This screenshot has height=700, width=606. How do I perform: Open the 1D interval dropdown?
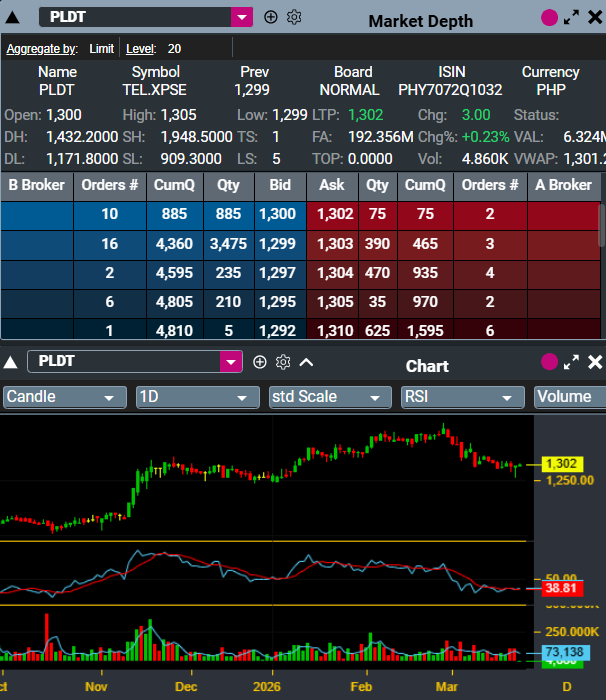197,397
